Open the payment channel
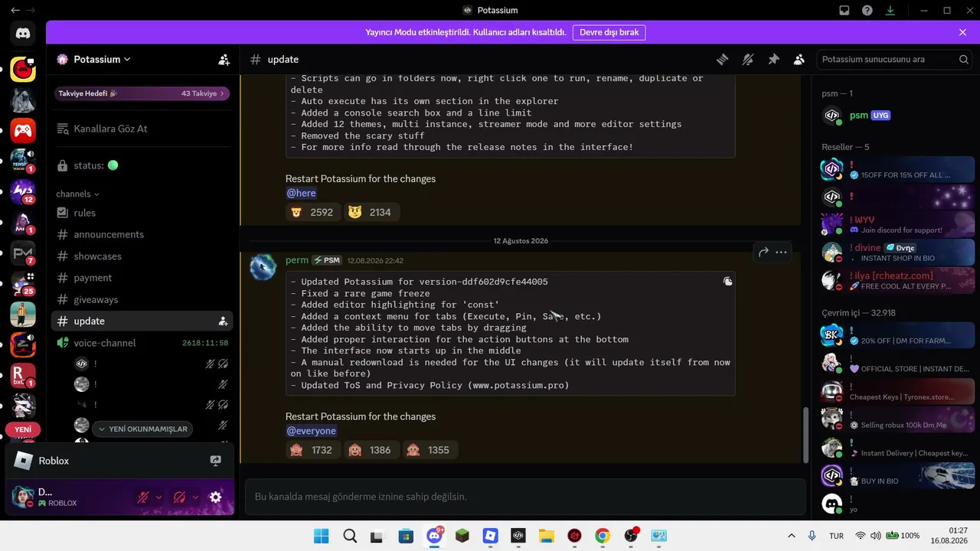This screenshot has height=551, width=980. 142,278
